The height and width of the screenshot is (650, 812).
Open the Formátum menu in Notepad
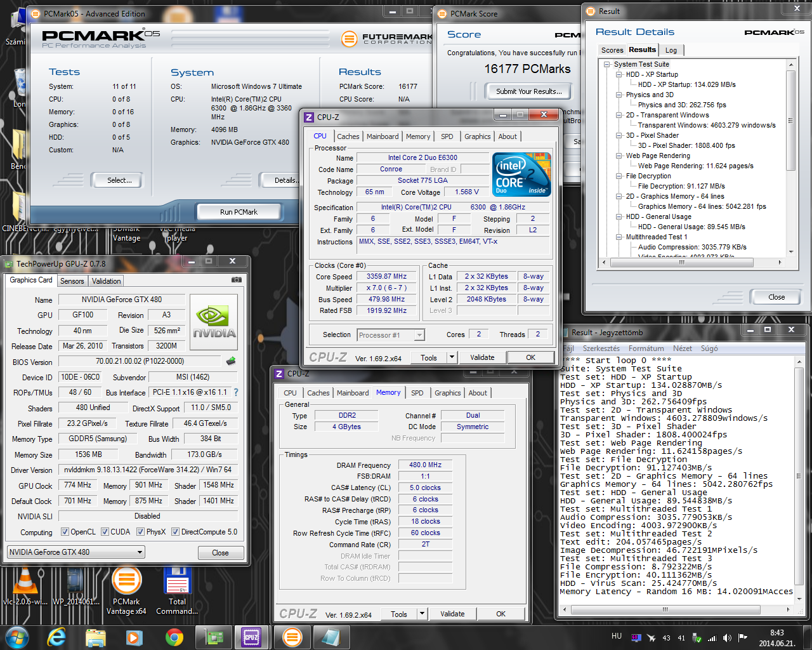tap(646, 348)
